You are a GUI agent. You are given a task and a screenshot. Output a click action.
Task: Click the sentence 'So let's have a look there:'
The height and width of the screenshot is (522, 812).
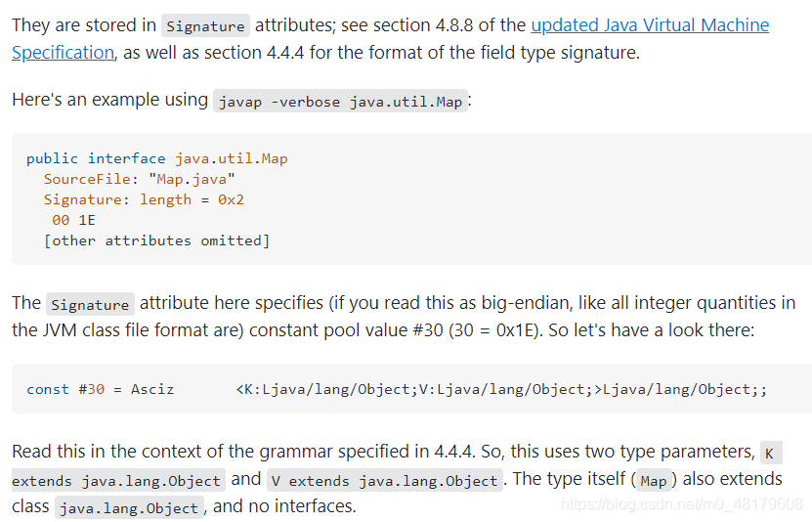(652, 329)
